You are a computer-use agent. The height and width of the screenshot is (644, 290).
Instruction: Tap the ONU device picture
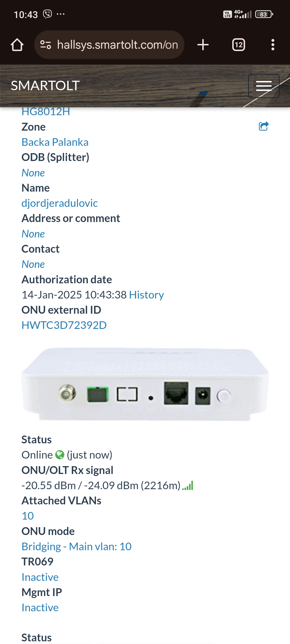145,384
